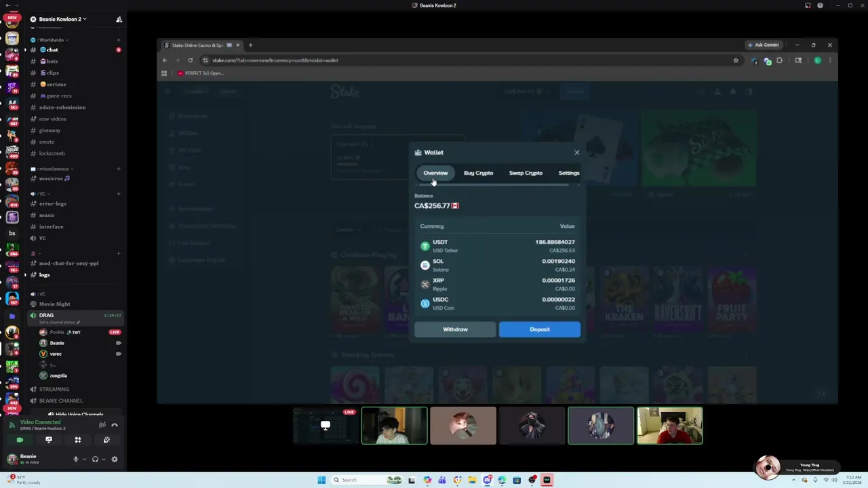The width and height of the screenshot is (868, 488).
Task: Open the Chrome apps grid bookmark icon
Action: pyautogui.click(x=164, y=73)
